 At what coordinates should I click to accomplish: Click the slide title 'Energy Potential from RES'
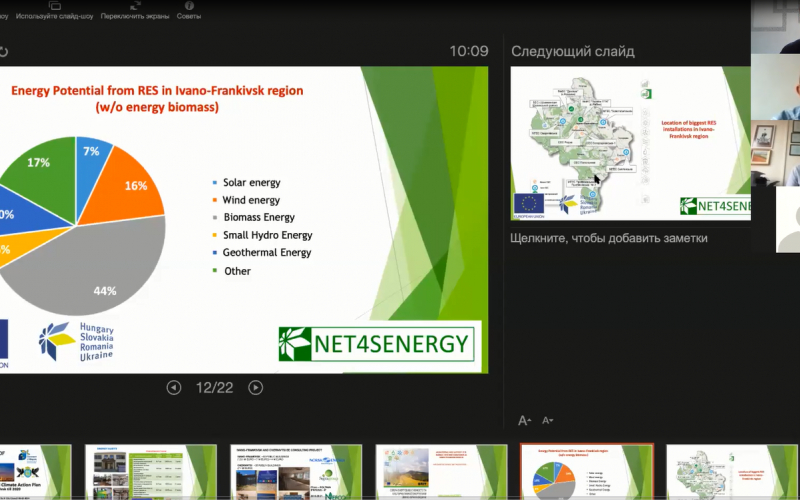click(x=157, y=98)
